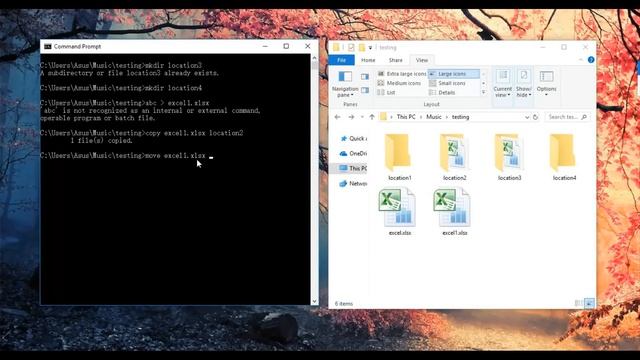Open the Options button

[546, 84]
